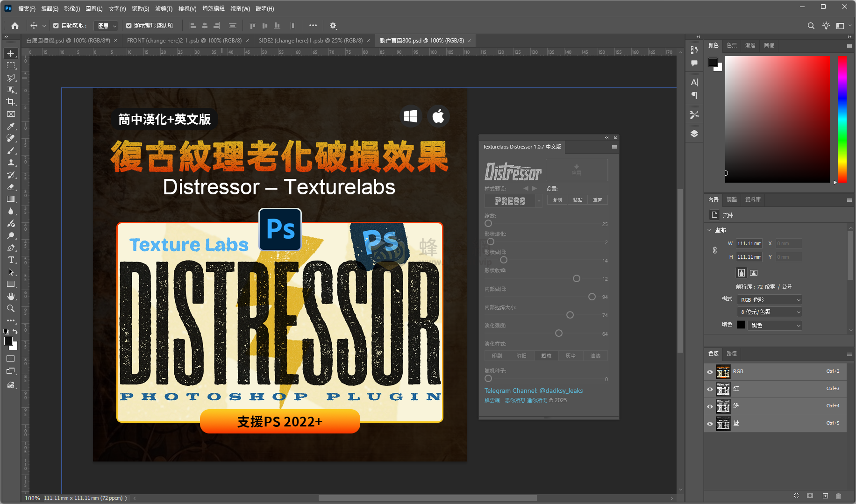Open the auto-select layer dropdown
856x504 pixels.
tap(106, 26)
